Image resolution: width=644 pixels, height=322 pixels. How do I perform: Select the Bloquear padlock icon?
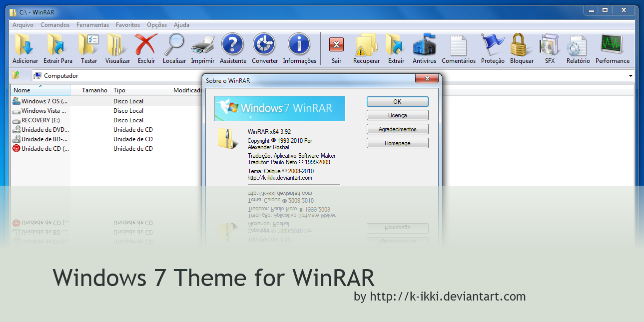click(522, 46)
